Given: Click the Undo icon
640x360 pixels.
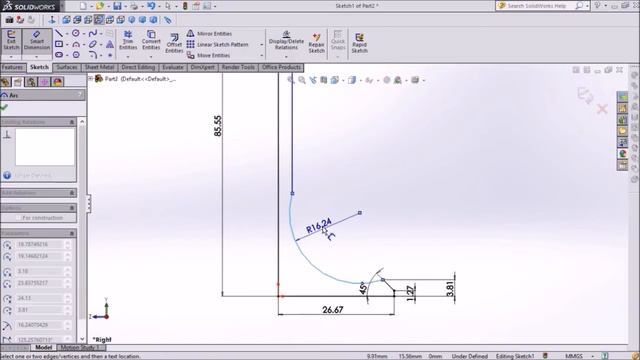Looking at the screenshot, I should (x=151, y=6).
